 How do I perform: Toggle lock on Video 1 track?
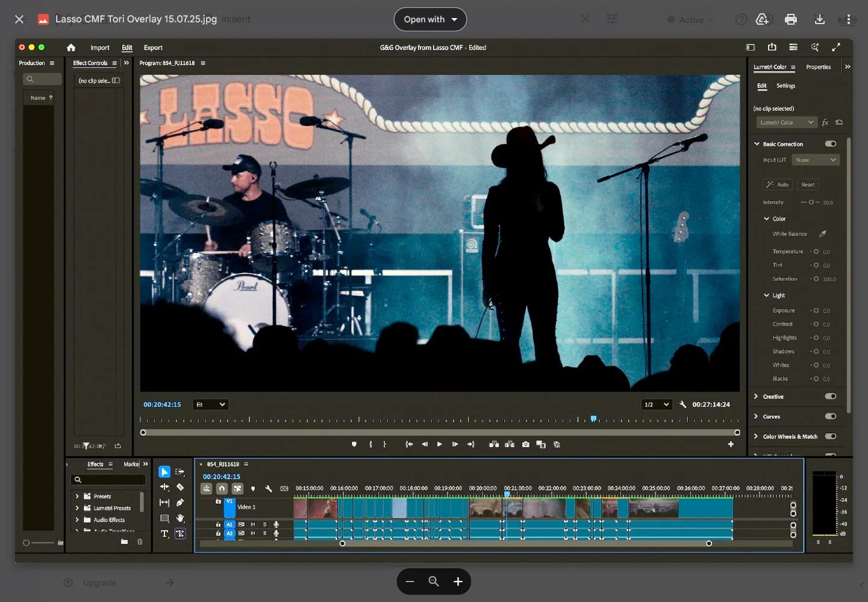click(x=218, y=501)
